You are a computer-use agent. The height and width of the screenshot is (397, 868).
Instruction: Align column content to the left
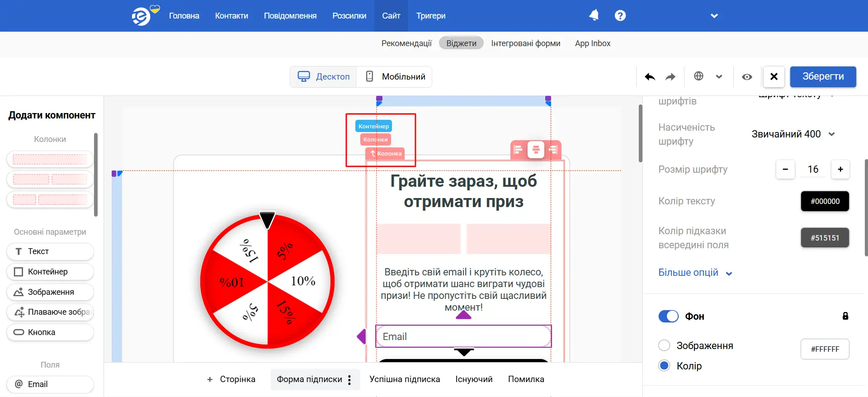click(519, 149)
